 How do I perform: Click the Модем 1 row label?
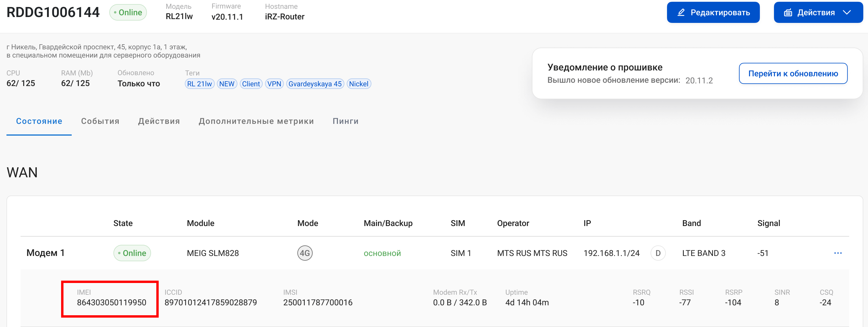[46, 253]
